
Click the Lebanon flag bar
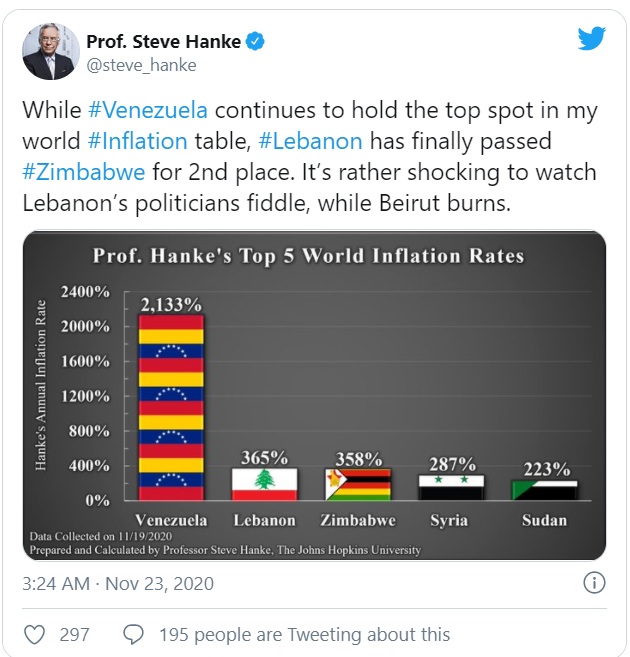(x=264, y=484)
